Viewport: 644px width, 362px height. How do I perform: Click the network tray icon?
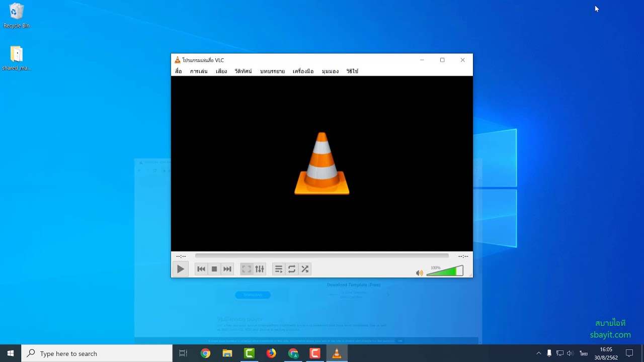(x=560, y=353)
